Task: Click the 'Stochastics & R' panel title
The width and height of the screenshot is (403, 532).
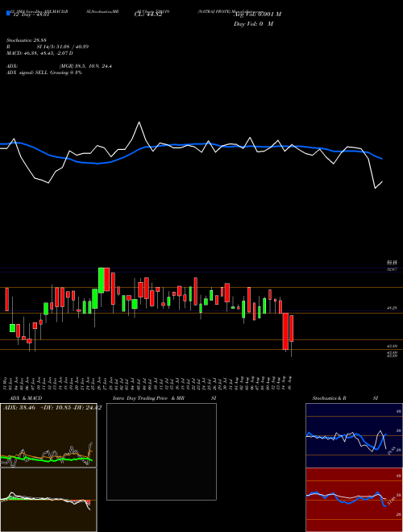Action: [329, 398]
